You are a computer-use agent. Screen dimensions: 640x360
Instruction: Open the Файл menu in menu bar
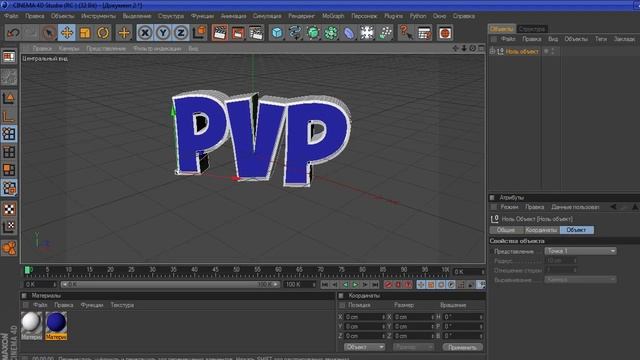tap(11, 16)
